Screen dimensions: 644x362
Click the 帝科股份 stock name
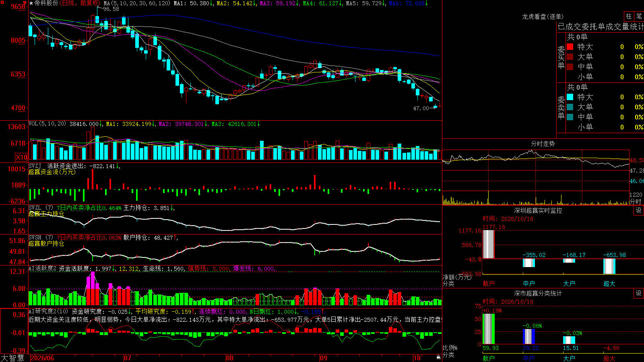(46, 3)
